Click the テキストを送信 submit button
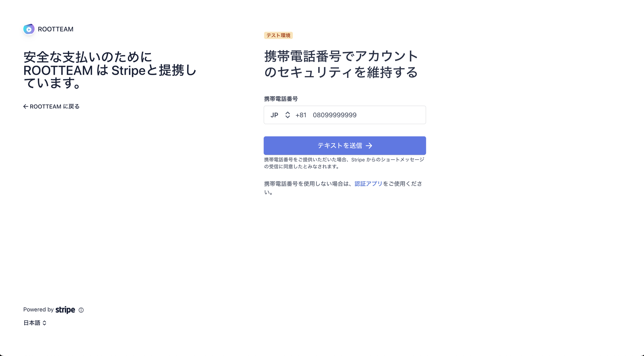 tap(345, 145)
